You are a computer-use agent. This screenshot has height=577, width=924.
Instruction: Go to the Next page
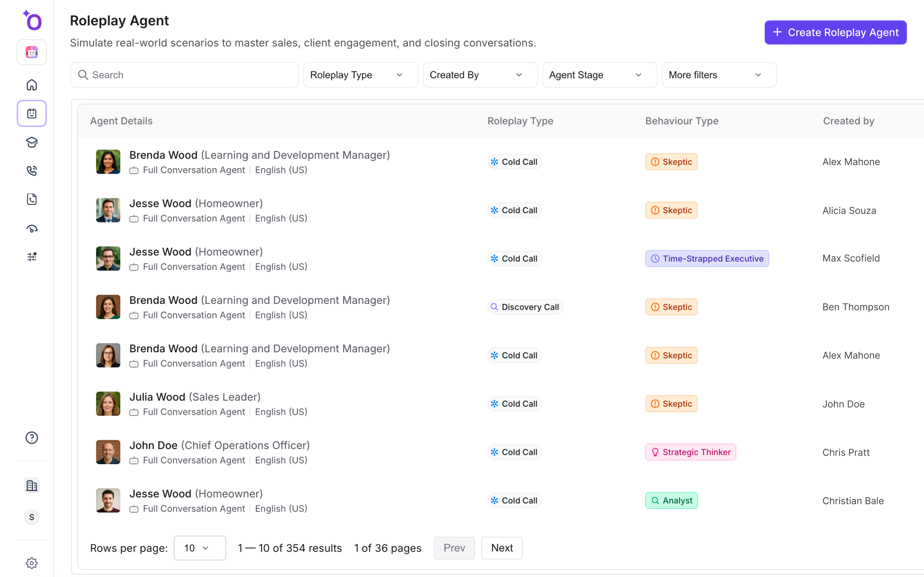click(x=501, y=548)
